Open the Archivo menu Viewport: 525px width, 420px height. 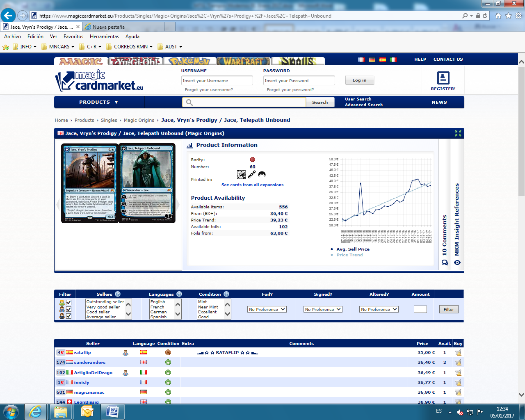coord(12,37)
